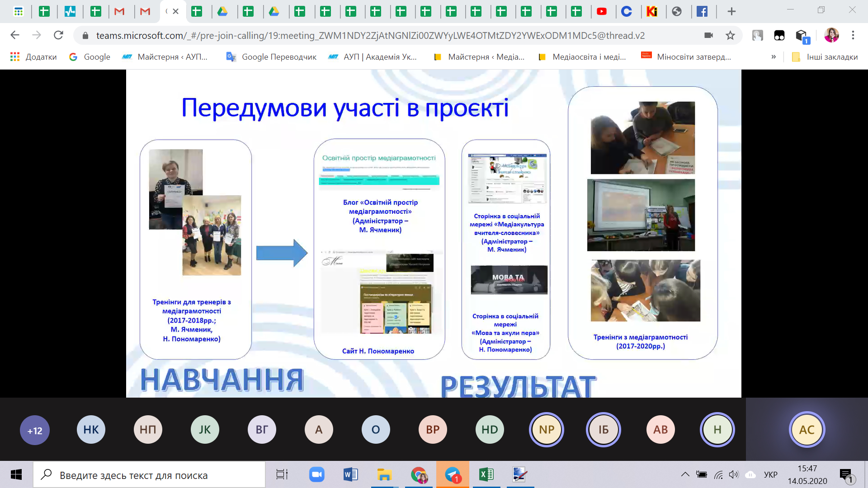The height and width of the screenshot is (488, 868).
Task: Select participant avatar НК
Action: 91,429
